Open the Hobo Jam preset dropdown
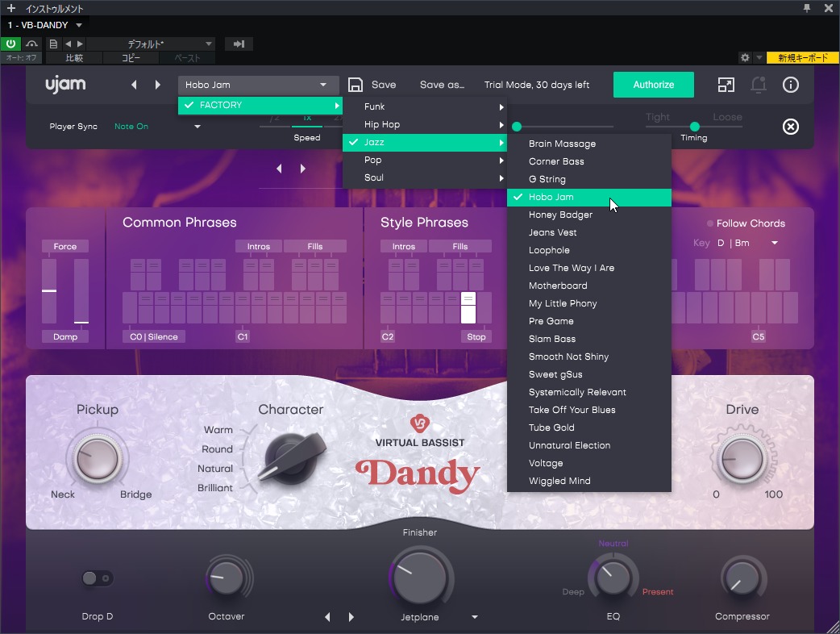 [258, 85]
